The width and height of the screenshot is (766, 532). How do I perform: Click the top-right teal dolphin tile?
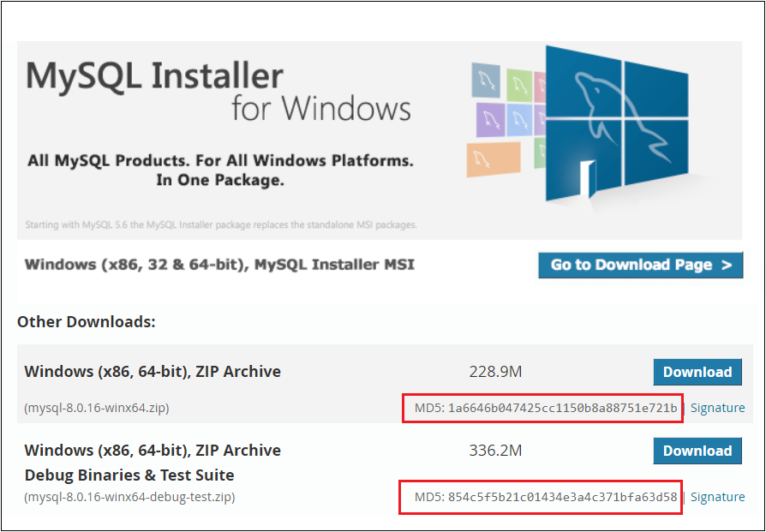[486, 80]
